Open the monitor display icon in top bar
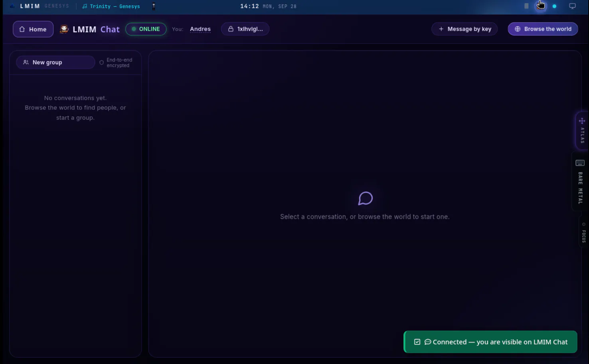Screen dimensions: 589x364 pos(572,6)
